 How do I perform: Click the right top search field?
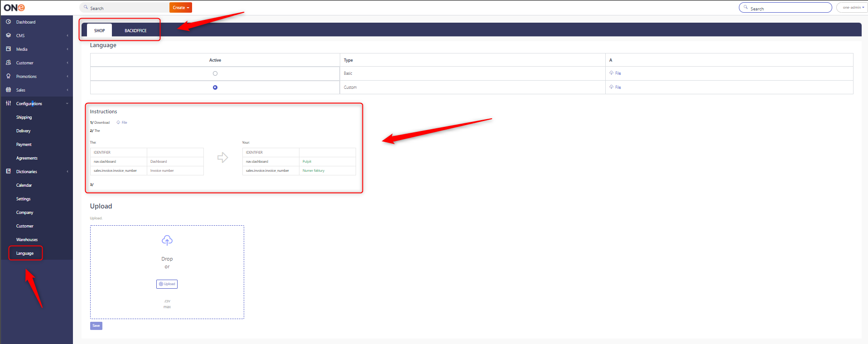coord(786,8)
